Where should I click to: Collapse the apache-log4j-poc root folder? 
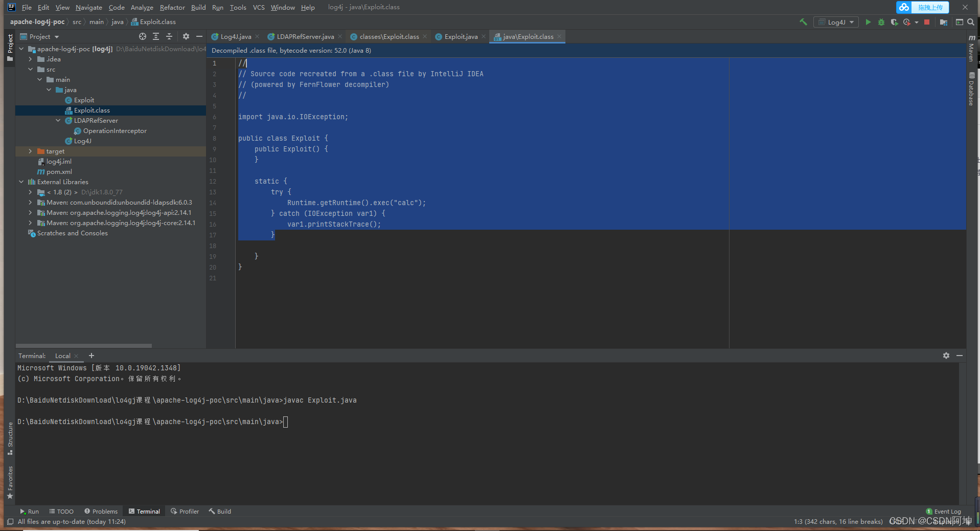(21, 49)
